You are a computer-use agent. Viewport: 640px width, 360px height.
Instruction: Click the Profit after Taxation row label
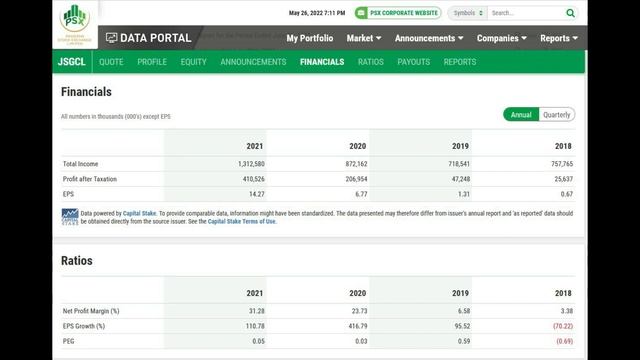tap(90, 179)
